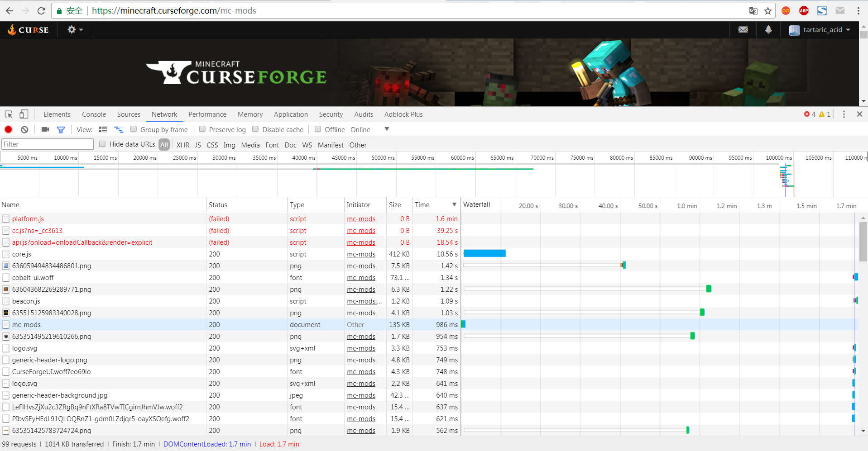Open Application tab
868x451 pixels.
(291, 114)
